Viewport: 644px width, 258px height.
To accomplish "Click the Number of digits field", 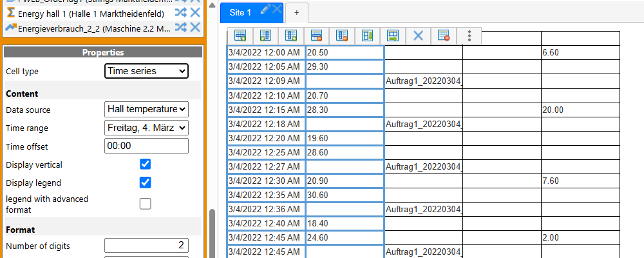I will coord(146,246).
